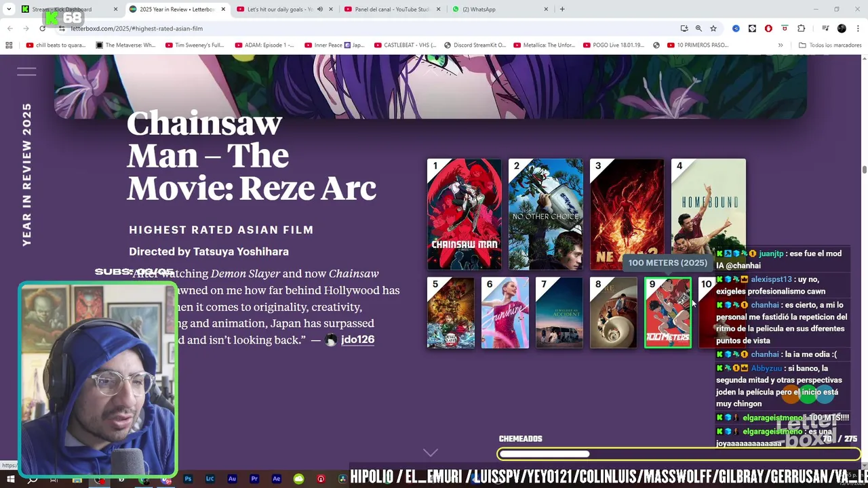The width and height of the screenshot is (868, 488).
Task: Open the extensions puzzle icon
Action: click(801, 28)
